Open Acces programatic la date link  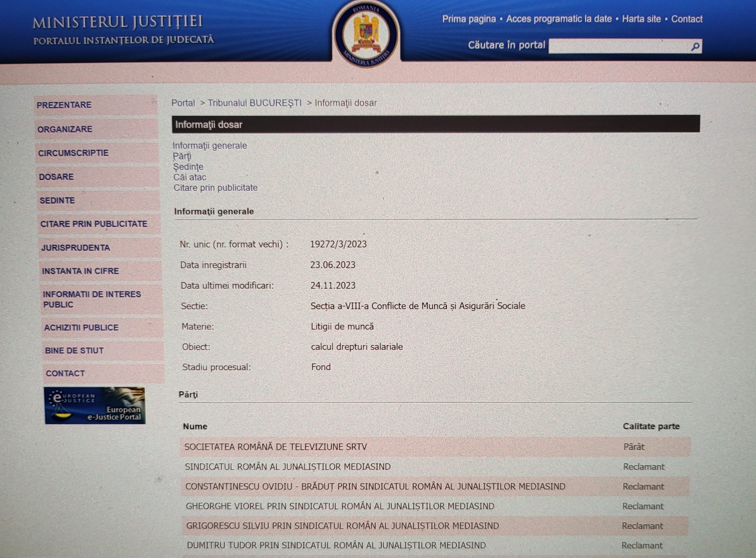[x=559, y=19]
